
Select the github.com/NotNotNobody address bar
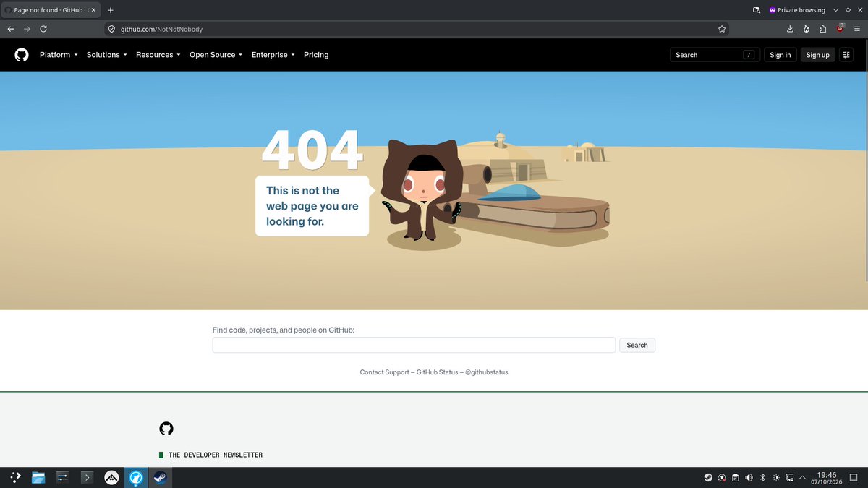[416, 29]
